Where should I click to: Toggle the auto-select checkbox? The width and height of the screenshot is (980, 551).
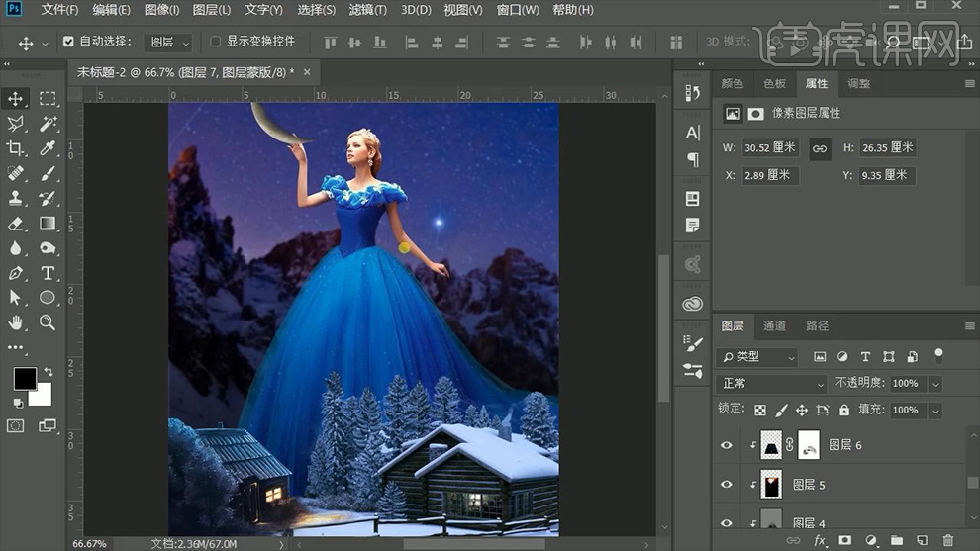click(x=68, y=43)
